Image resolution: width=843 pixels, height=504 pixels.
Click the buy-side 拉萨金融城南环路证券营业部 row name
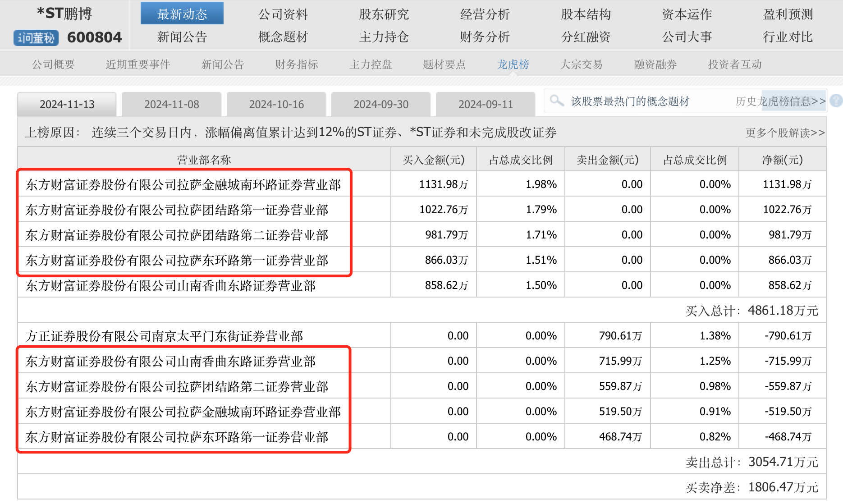tap(183, 184)
